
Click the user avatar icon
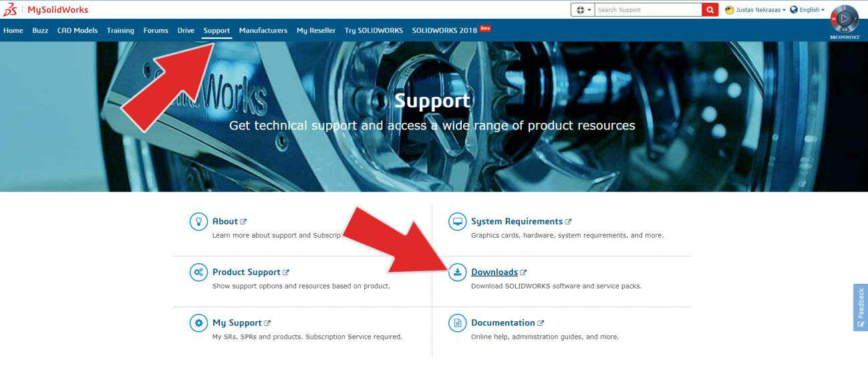click(730, 10)
